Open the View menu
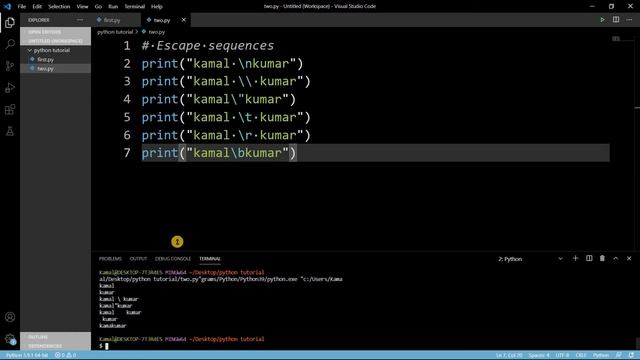Image resolution: width=640 pixels, height=360 pixels. [82, 7]
